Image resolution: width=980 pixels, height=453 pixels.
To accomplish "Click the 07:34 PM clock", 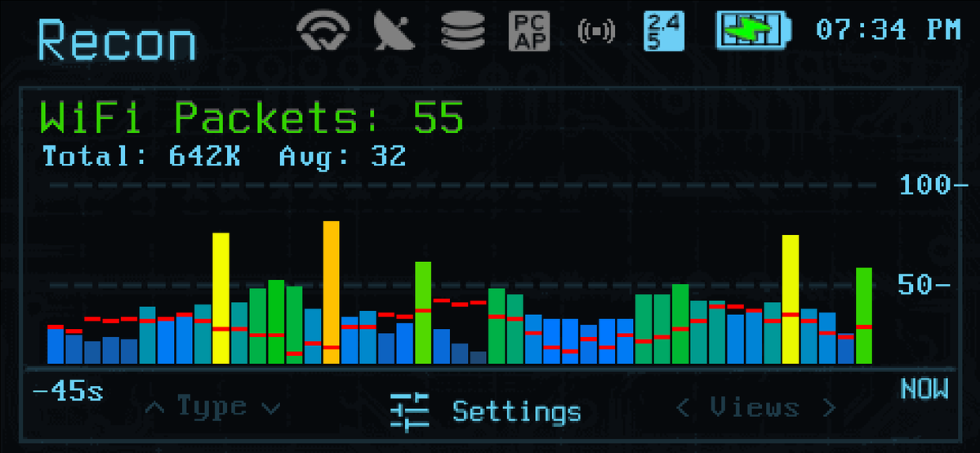I will tap(889, 30).
